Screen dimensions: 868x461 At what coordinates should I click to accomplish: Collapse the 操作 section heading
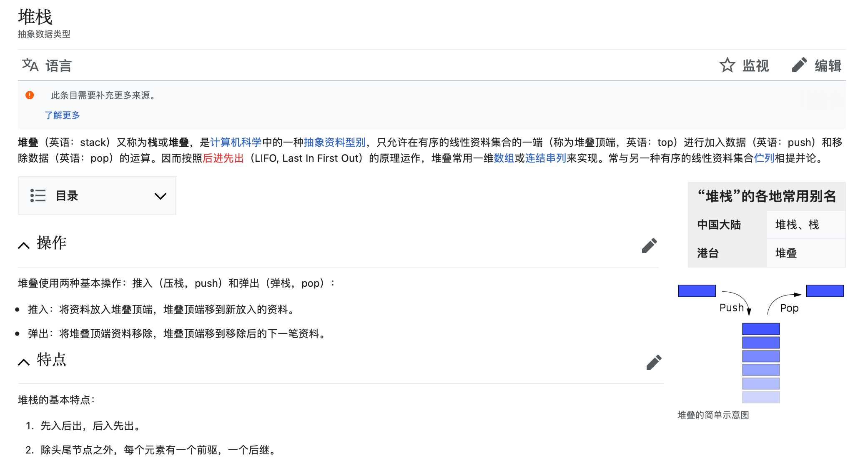click(x=24, y=245)
